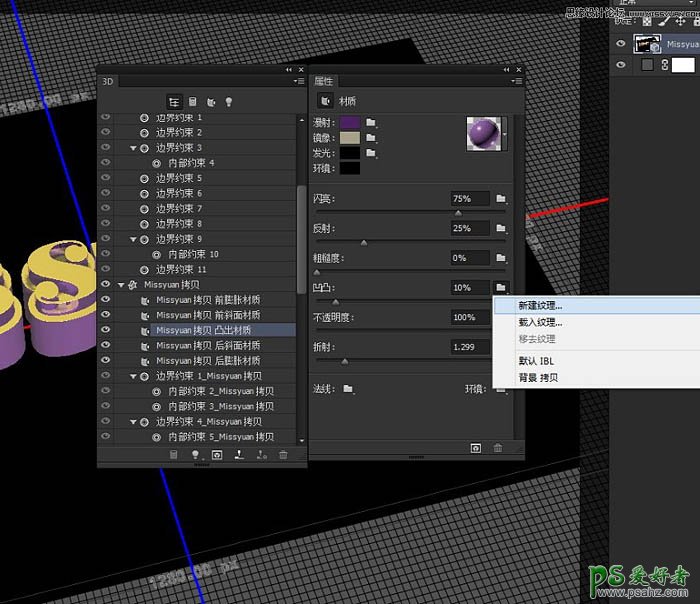Collapse the 3D panel with double arrows

point(289,70)
